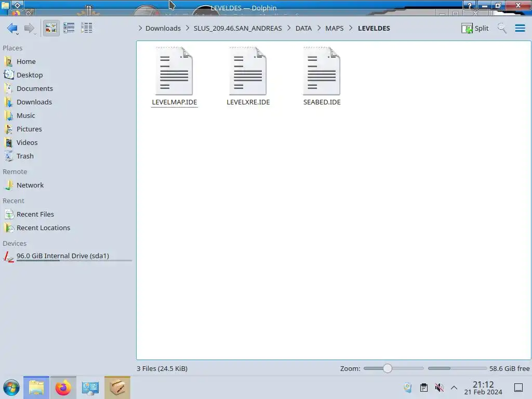532x399 pixels.
Task: Expand hidden system tray icons arrow
Action: tap(454, 388)
